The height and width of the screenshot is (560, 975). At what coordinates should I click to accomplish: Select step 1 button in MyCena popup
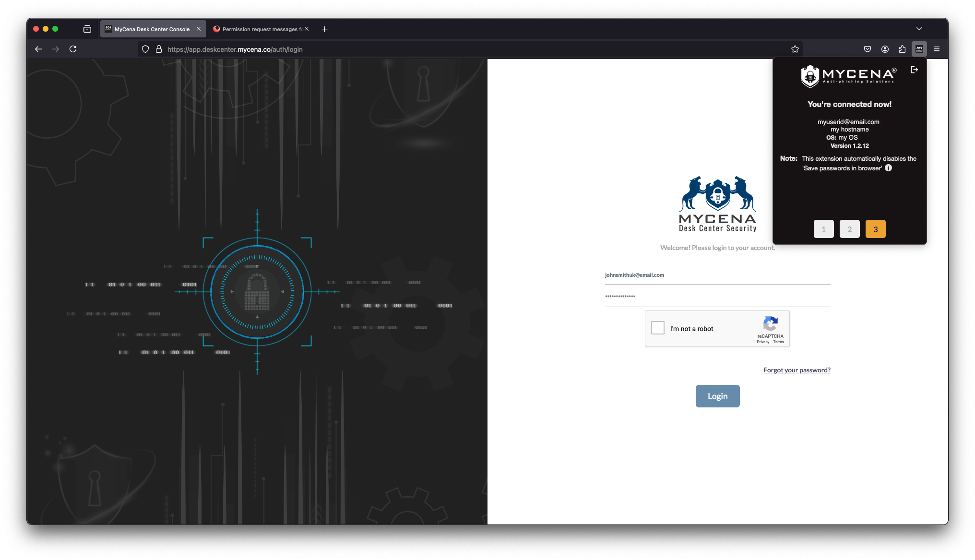(823, 229)
